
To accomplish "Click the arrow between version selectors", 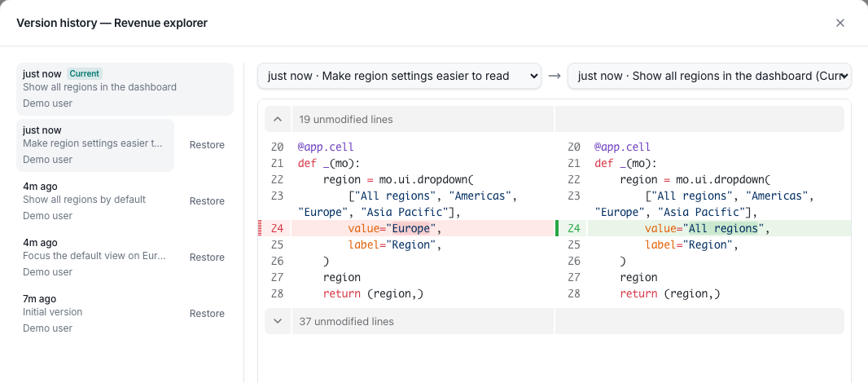I will tap(555, 76).
